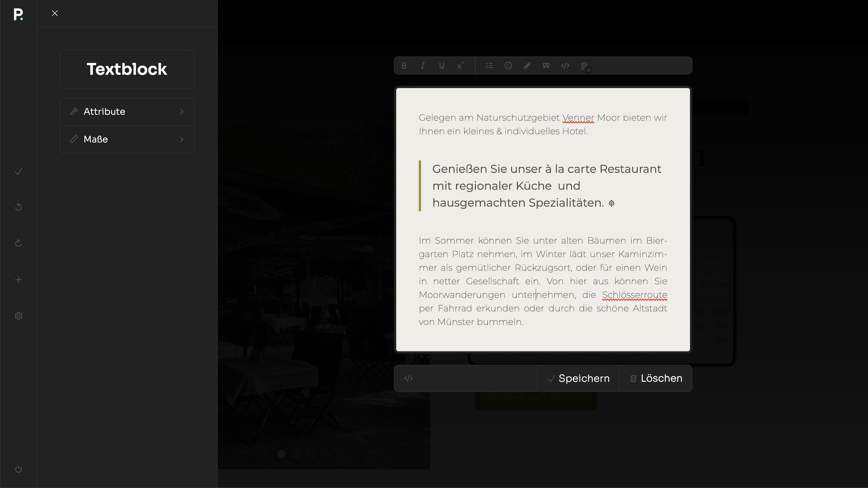Screen dimensions: 868x488
Task: Apply superscript formatting
Action: click(460, 66)
